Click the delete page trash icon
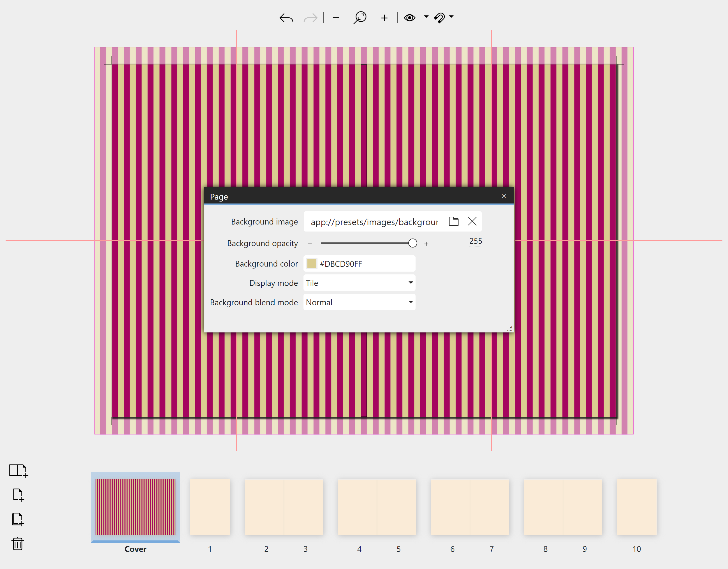Image resolution: width=728 pixels, height=569 pixels. tap(18, 544)
